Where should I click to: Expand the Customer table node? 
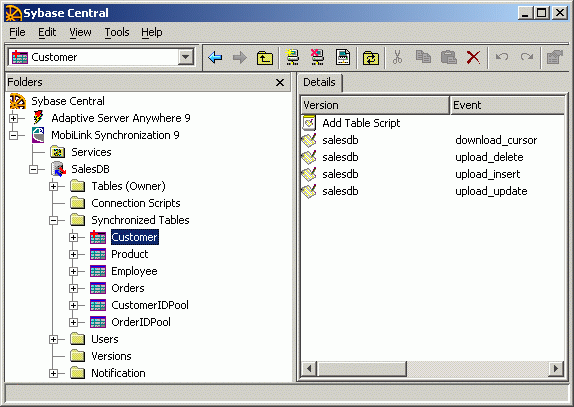pos(74,238)
